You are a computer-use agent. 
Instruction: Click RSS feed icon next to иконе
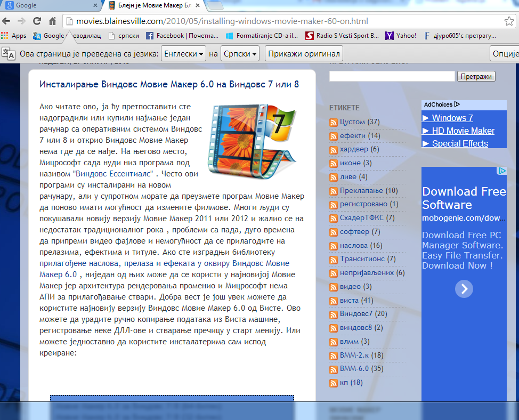pos(334,164)
